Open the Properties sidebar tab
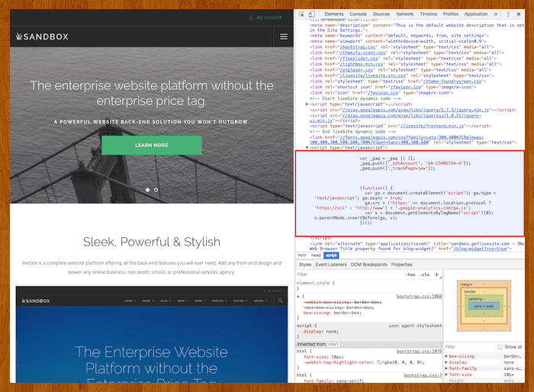The height and width of the screenshot is (392, 534). click(401, 265)
